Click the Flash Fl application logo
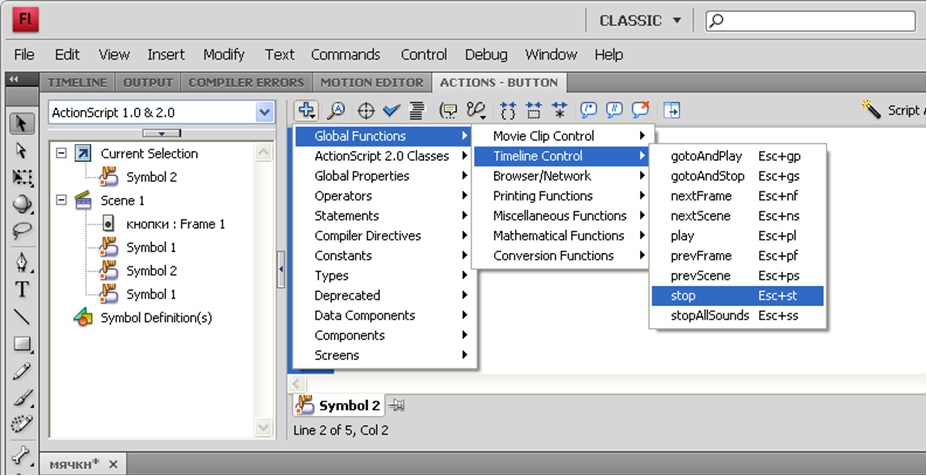This screenshot has height=476, width=927. point(25,20)
